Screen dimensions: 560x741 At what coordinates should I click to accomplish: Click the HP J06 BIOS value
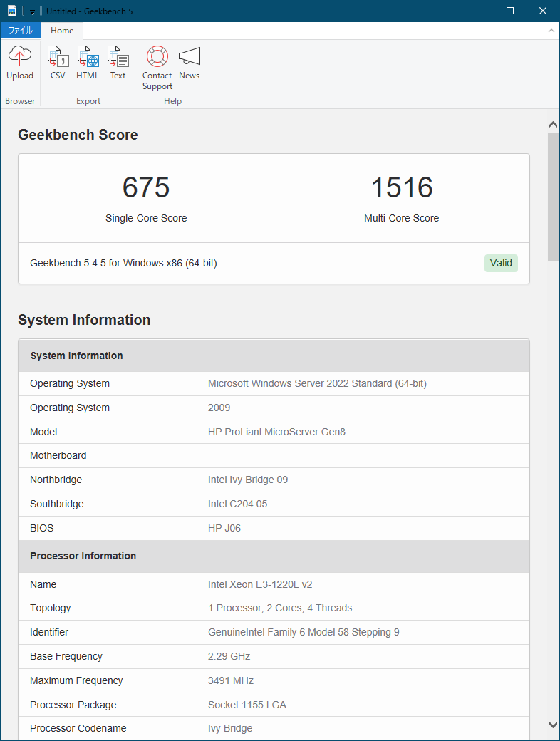(x=224, y=528)
